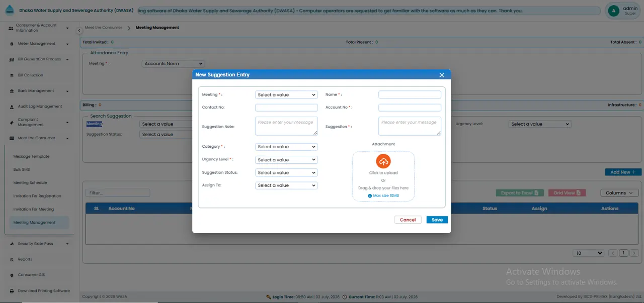Click the Export to Excel button
The height and width of the screenshot is (303, 644).
520,193
